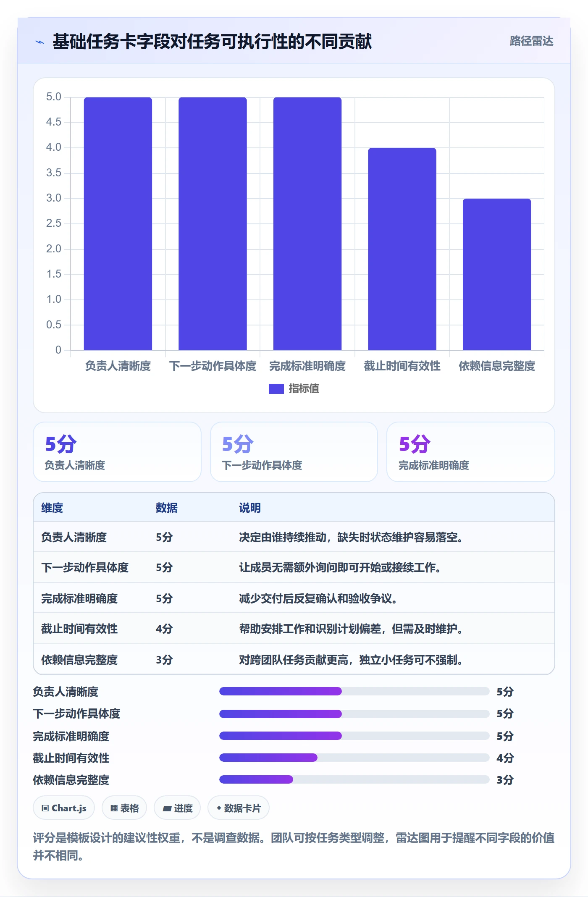Select the 下一步动作具体度 table row name
The image size is (588, 897).
tap(85, 568)
